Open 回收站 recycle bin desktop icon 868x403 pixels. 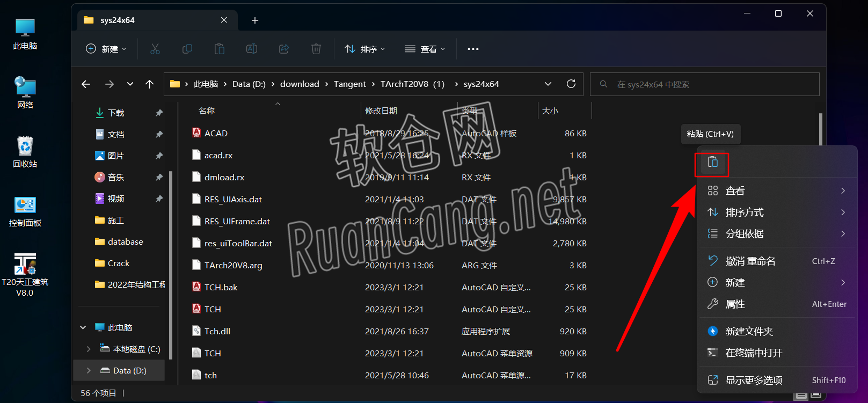click(25, 152)
